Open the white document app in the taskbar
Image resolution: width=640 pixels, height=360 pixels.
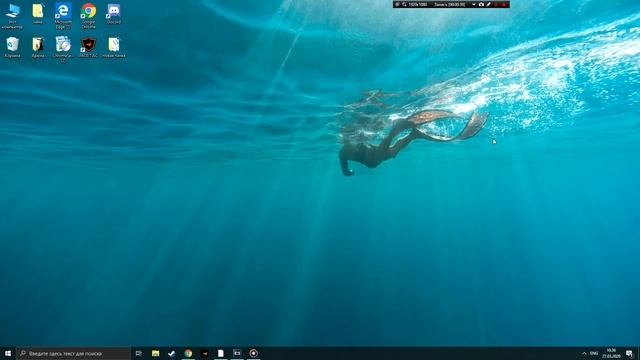point(221,353)
